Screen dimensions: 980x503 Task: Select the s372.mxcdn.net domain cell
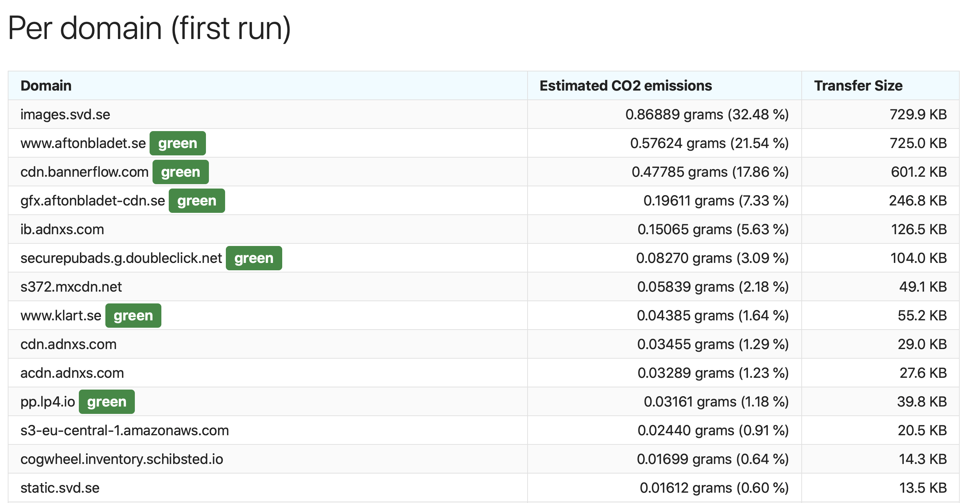[x=268, y=287]
